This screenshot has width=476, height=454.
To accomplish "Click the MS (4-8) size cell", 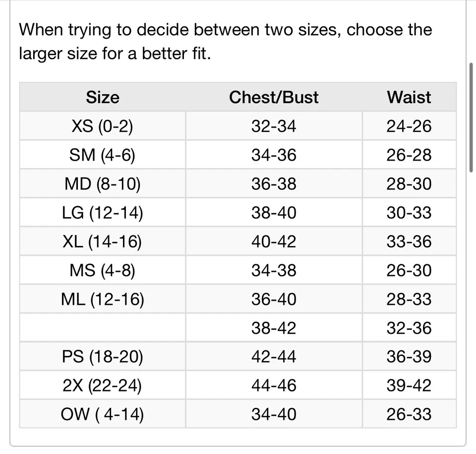I will (103, 270).
